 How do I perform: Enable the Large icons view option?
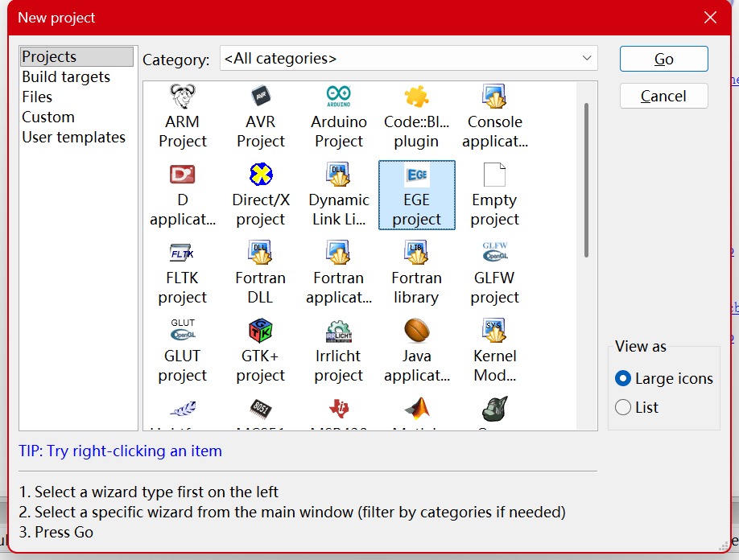[623, 379]
